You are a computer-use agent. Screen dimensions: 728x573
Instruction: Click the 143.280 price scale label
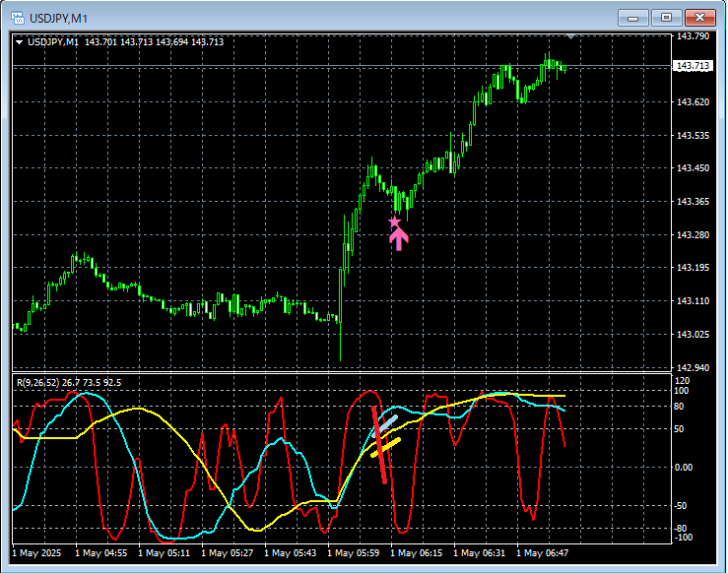pyautogui.click(x=693, y=234)
